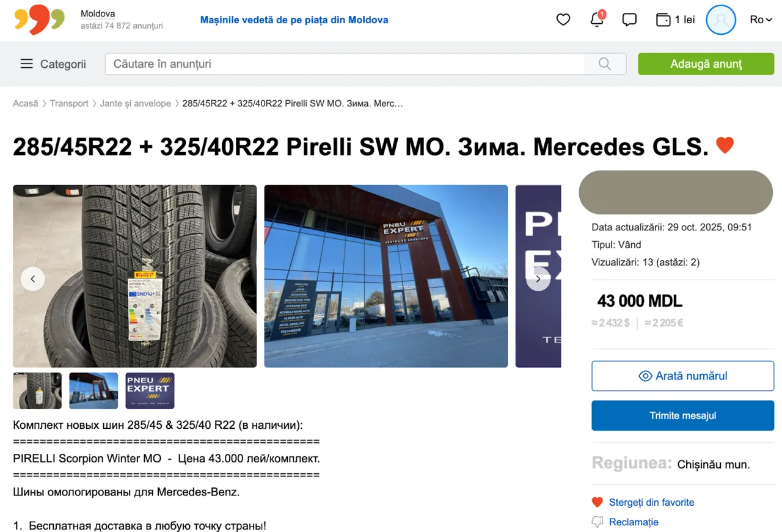The width and height of the screenshot is (782, 532).
Task: Open the favorites heart icon in header
Action: coord(563,20)
